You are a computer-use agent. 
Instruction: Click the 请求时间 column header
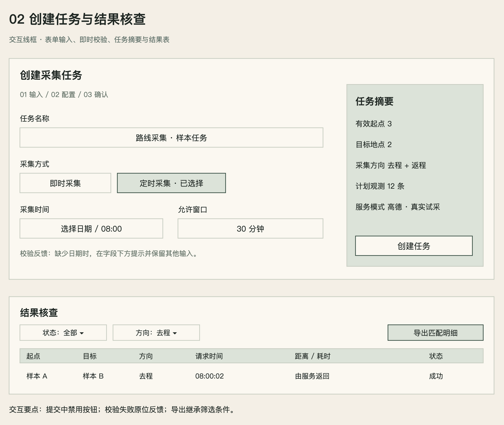[x=209, y=356]
